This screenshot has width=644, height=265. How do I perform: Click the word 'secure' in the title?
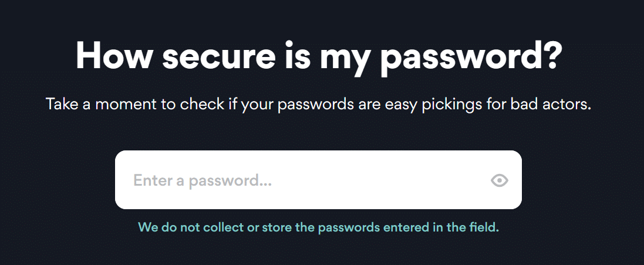tap(218, 57)
